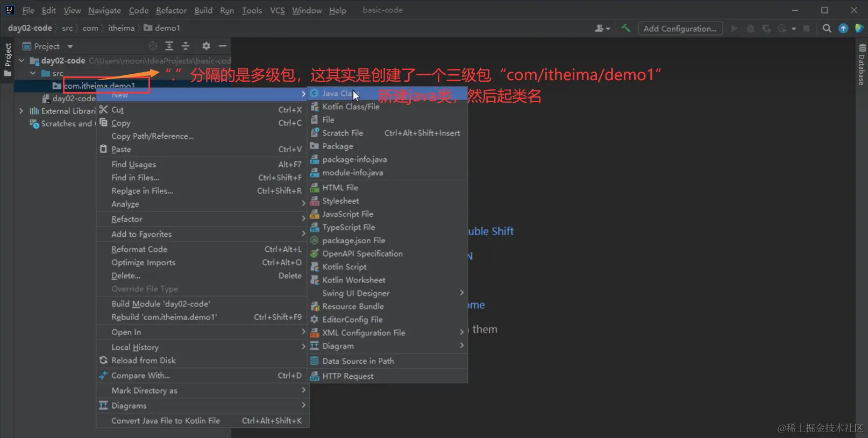The height and width of the screenshot is (438, 868).
Task: Collapse the day02-code module node
Action: point(22,61)
